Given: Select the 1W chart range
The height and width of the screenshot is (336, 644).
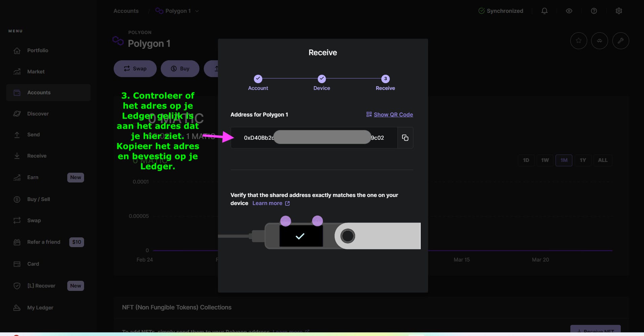Looking at the screenshot, I should (545, 160).
